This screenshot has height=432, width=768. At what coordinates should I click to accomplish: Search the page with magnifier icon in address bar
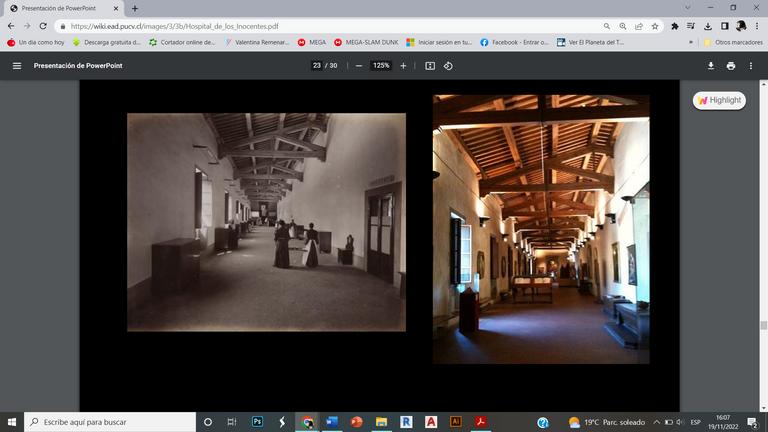coord(607,26)
